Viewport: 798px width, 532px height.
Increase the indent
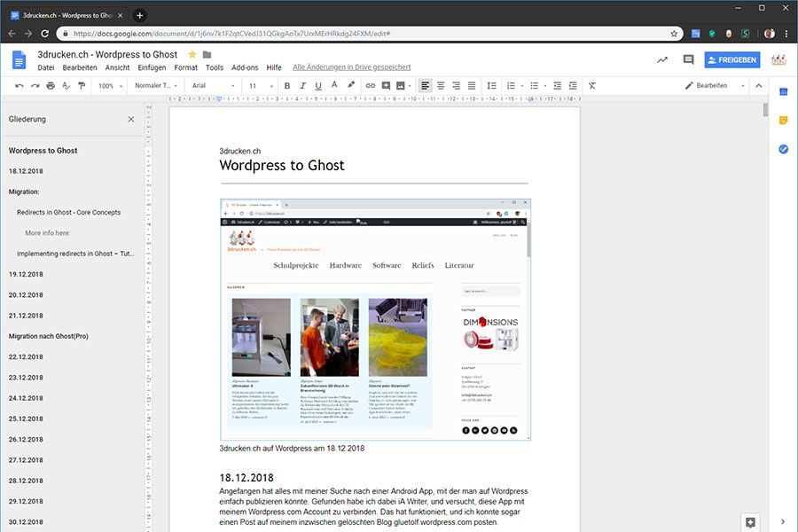(x=573, y=85)
